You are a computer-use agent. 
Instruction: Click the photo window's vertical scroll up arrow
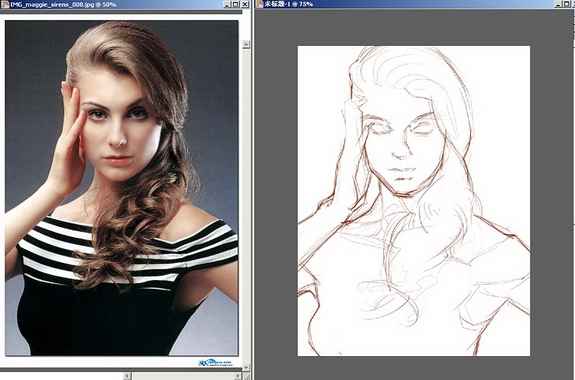[246, 45]
